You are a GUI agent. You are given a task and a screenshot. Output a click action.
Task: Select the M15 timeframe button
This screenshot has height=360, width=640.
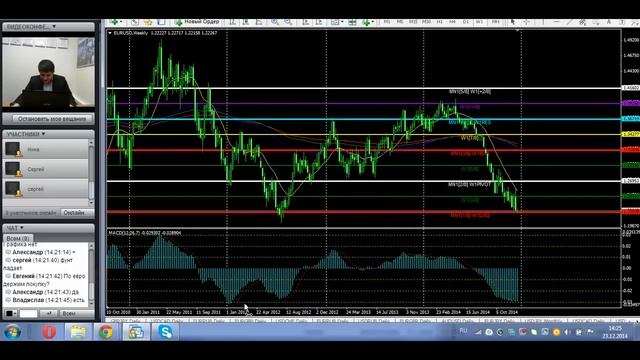(413, 22)
